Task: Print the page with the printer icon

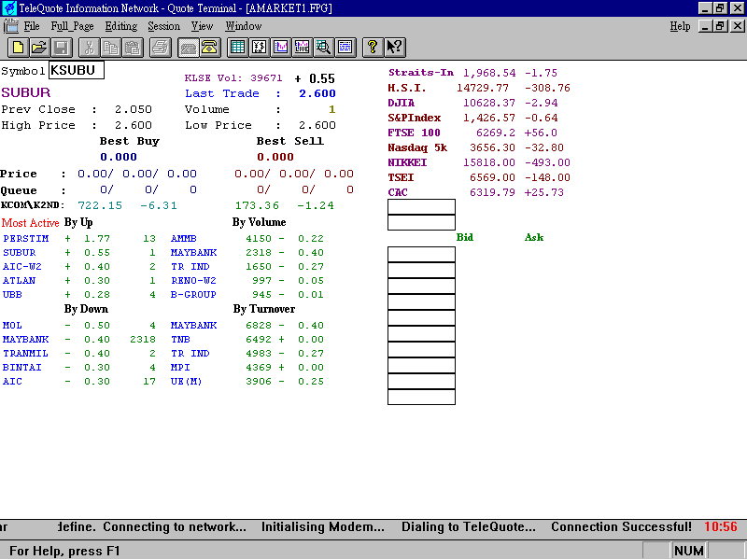Action: click(161, 48)
